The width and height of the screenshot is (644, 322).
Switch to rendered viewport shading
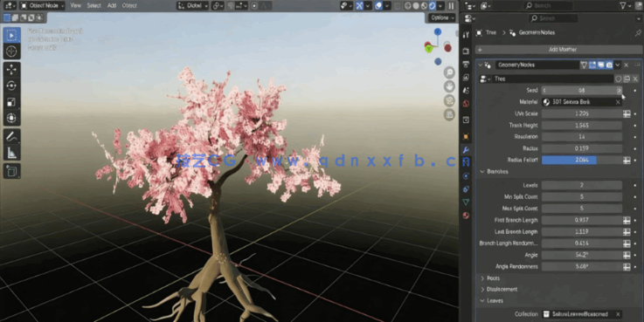coord(432,6)
